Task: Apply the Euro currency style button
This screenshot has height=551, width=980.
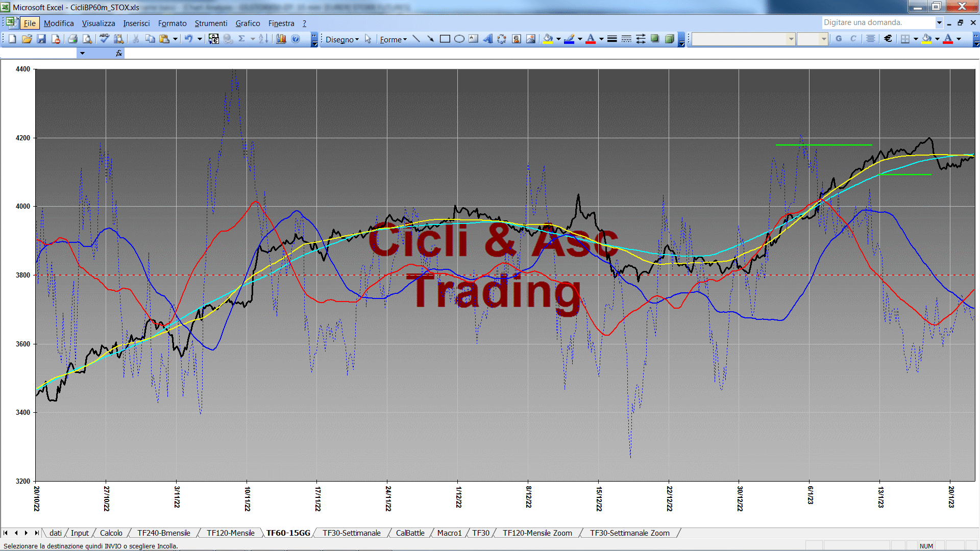Action: 888,39
